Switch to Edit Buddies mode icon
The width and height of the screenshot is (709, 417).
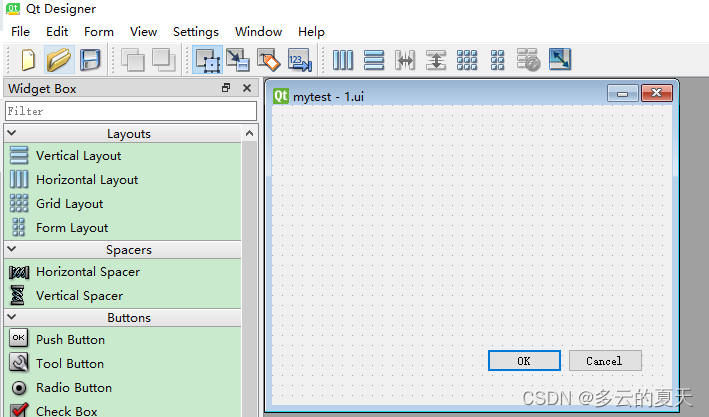(x=269, y=60)
